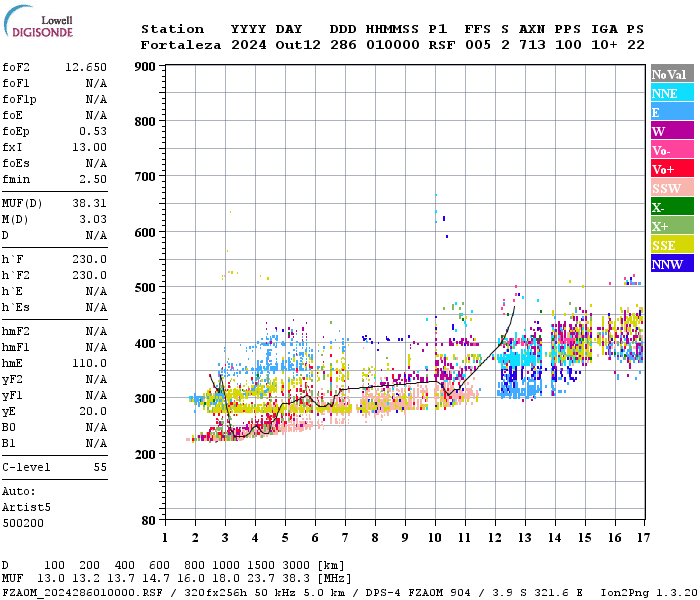Click the time value 010000
Screen dimensions: 700x600
pyautogui.click(x=393, y=45)
